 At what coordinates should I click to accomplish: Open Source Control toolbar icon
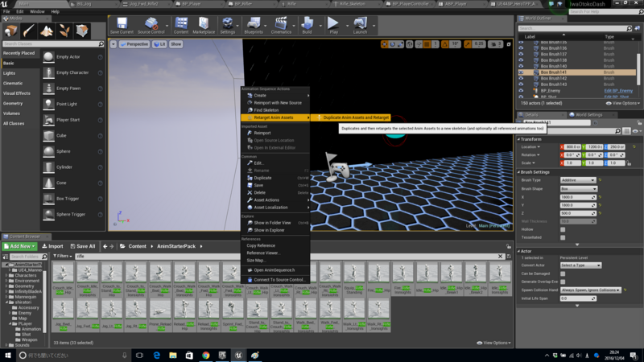pos(151,26)
